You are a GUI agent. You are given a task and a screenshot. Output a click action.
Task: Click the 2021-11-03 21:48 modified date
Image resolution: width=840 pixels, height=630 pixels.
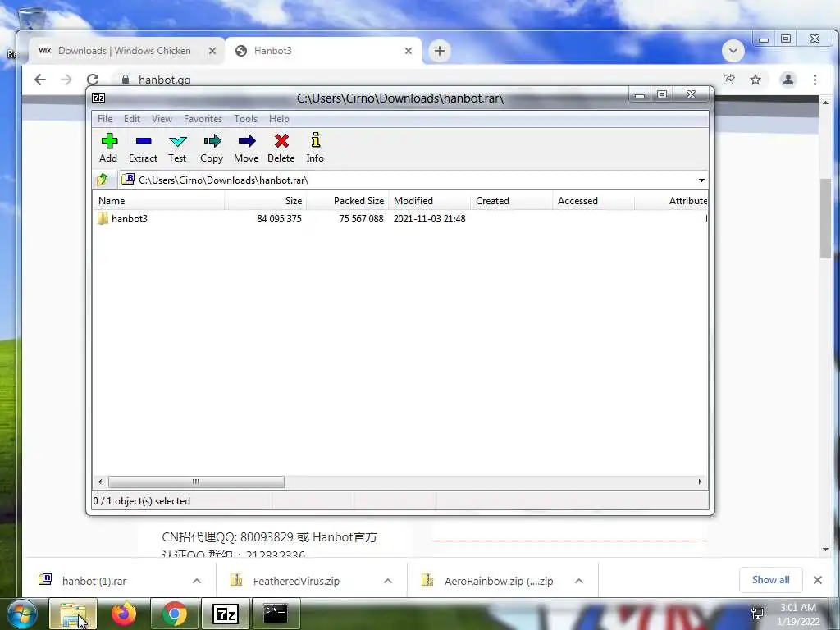tap(429, 218)
